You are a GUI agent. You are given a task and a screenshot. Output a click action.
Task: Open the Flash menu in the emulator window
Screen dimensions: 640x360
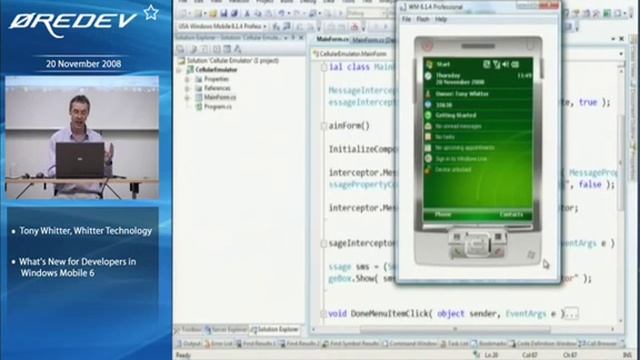pyautogui.click(x=423, y=19)
